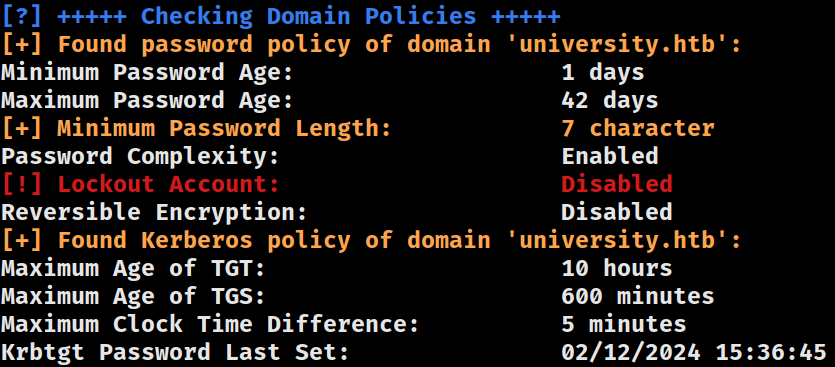Click the 'Enabled' complexity value
835x367 pixels.
(x=610, y=156)
